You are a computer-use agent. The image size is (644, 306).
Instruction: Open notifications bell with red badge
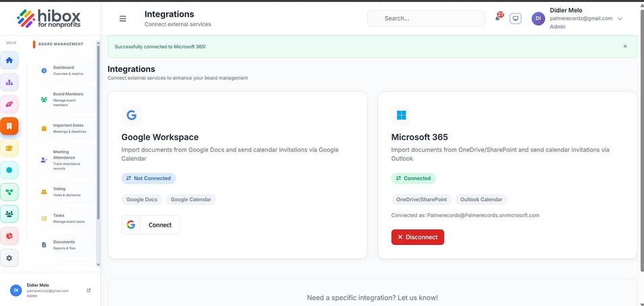pyautogui.click(x=498, y=17)
